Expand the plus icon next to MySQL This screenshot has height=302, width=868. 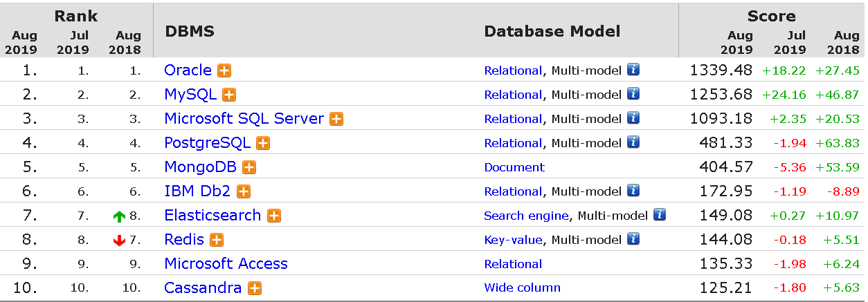click(229, 95)
